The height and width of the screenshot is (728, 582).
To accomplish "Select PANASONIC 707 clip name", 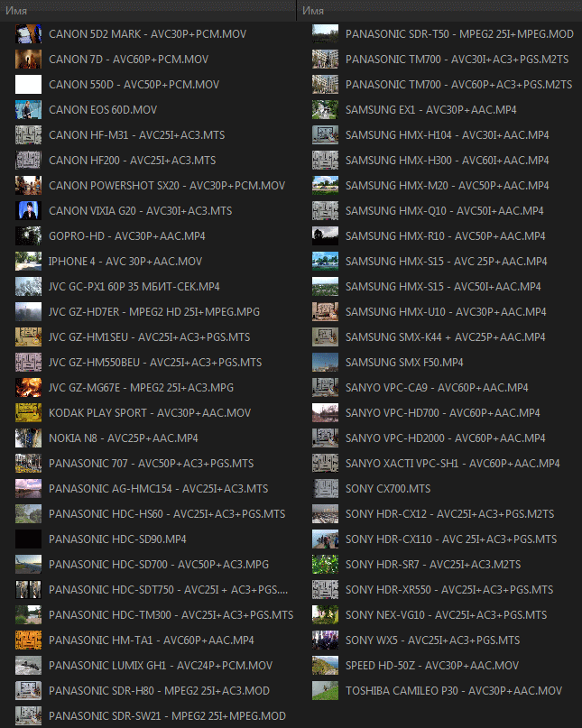I will point(152,464).
